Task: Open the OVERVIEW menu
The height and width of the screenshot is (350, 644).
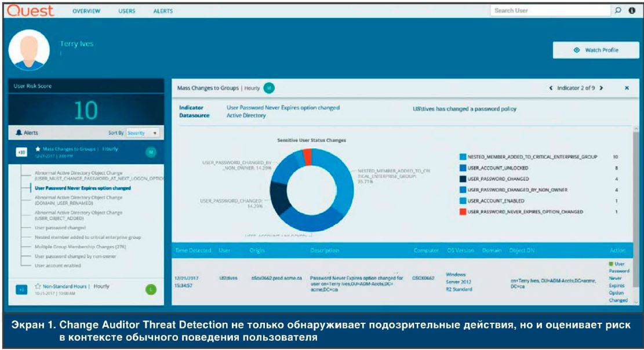Action: (x=86, y=11)
